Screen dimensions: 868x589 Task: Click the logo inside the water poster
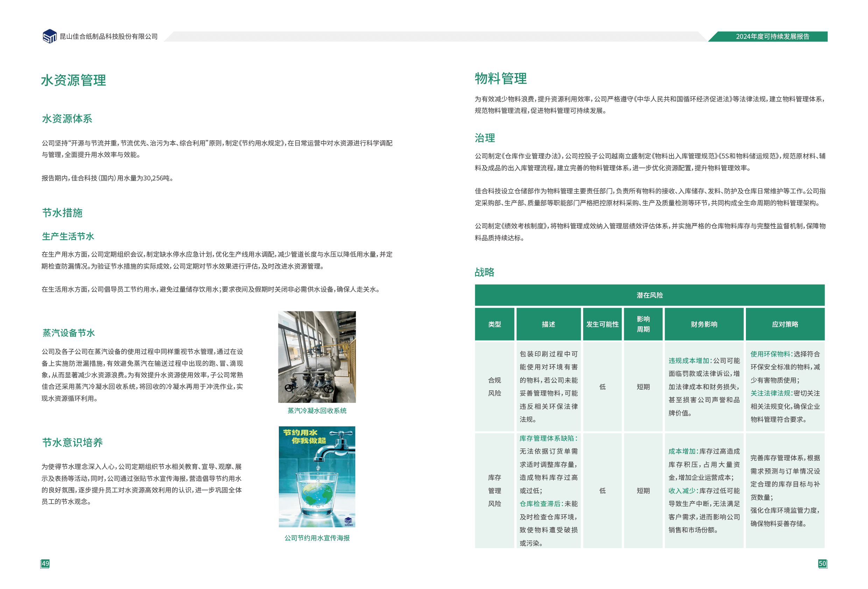tap(348, 521)
